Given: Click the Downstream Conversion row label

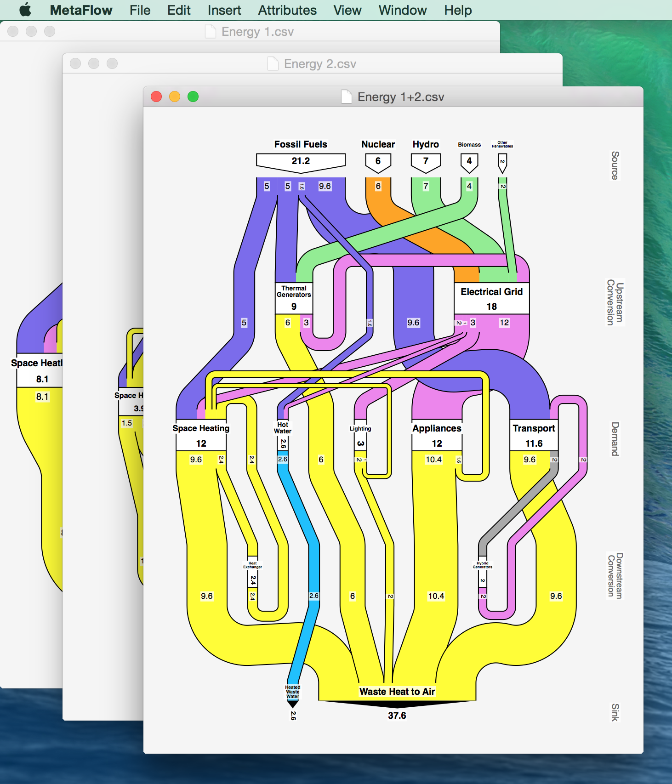Looking at the screenshot, I should pos(615,575).
